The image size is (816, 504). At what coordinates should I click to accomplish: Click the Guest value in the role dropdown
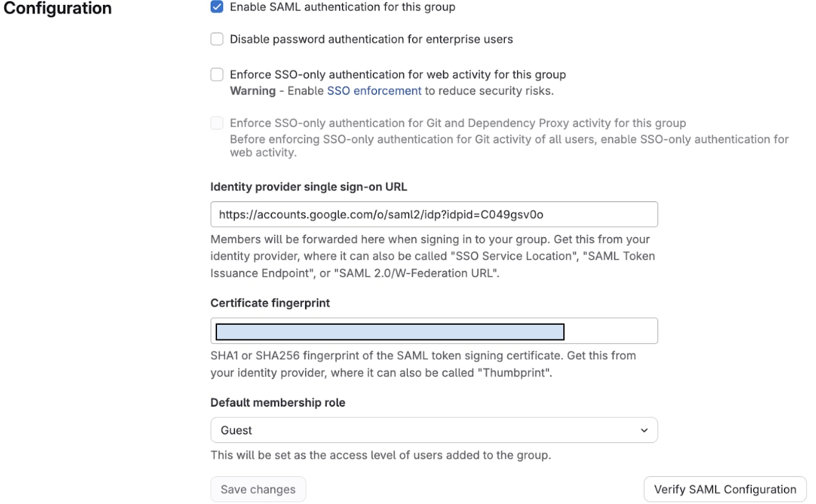[235, 429]
